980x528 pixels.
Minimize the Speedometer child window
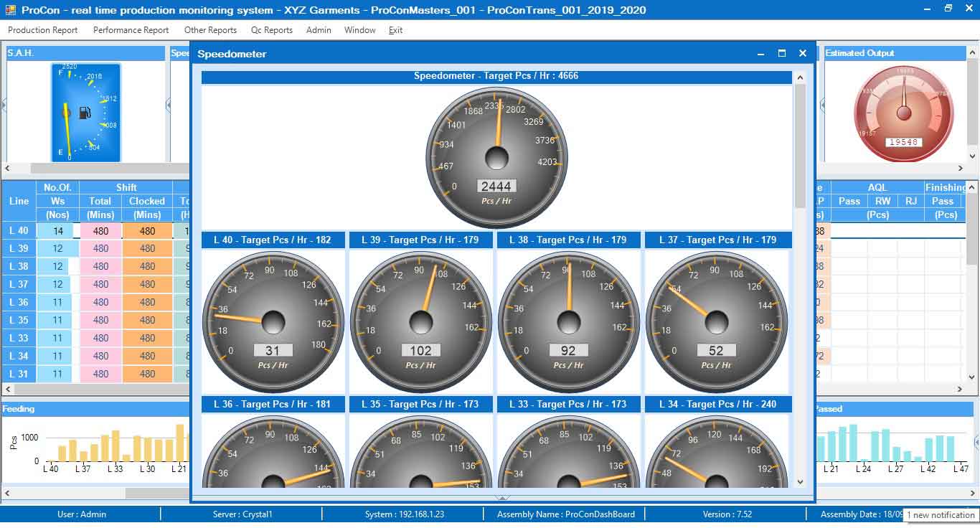click(762, 54)
